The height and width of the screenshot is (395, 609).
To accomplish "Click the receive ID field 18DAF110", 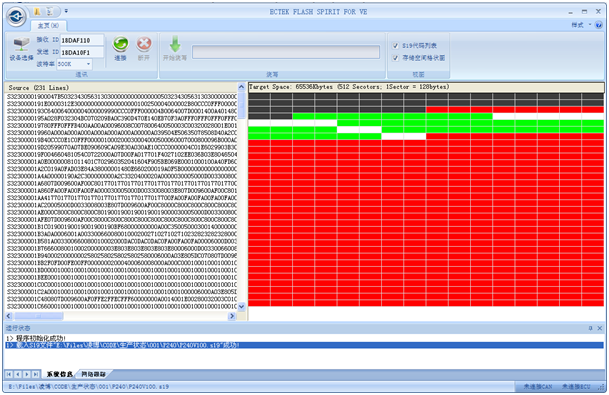I will [x=82, y=40].
